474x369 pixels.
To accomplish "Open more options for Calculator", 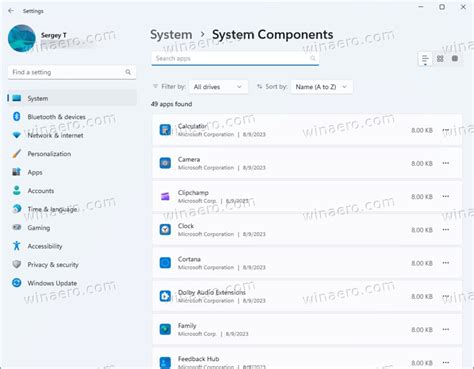I will pos(446,130).
